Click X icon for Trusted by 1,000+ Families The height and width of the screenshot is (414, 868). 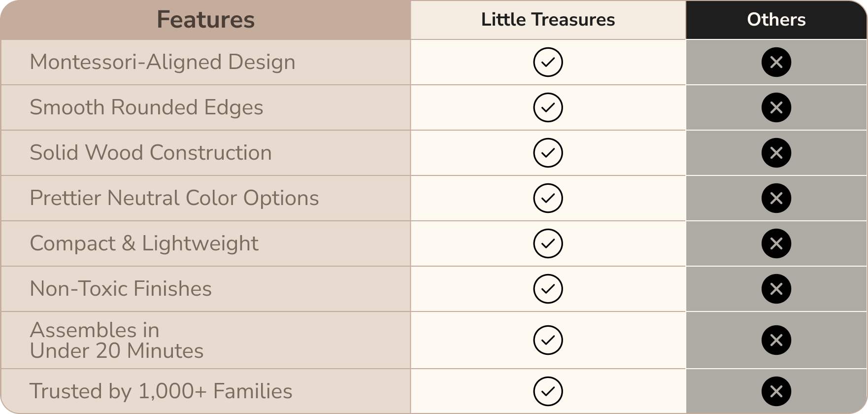tap(776, 391)
